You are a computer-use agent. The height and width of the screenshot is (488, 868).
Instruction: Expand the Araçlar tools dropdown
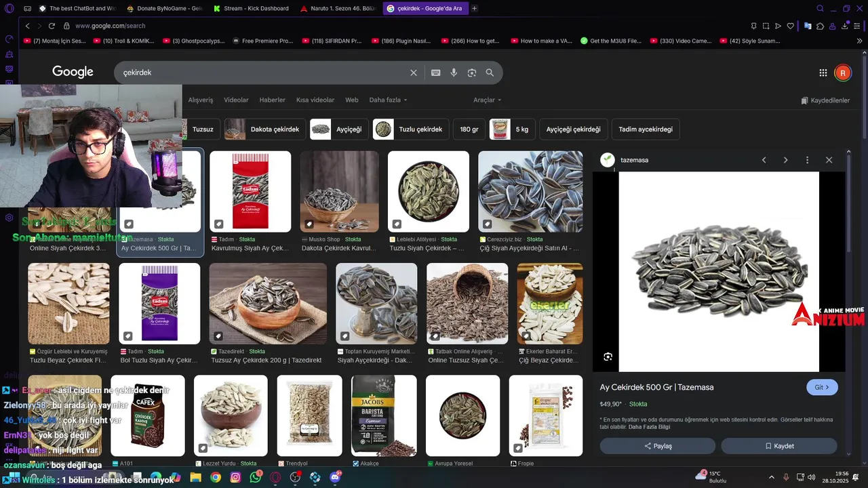(x=488, y=100)
